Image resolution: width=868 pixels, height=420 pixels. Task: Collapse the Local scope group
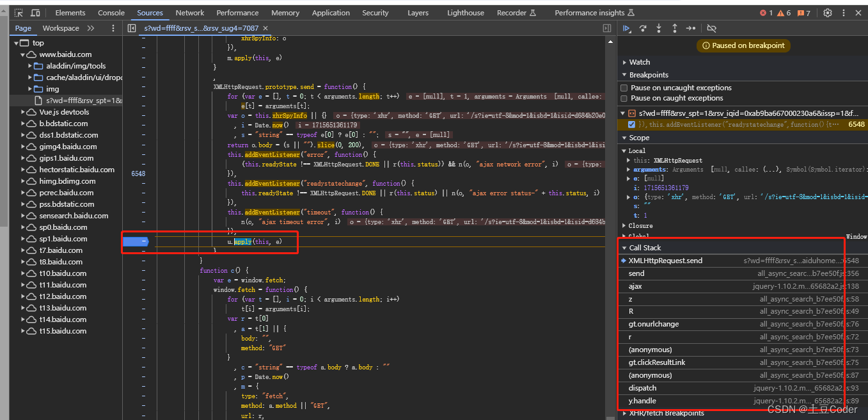click(624, 150)
